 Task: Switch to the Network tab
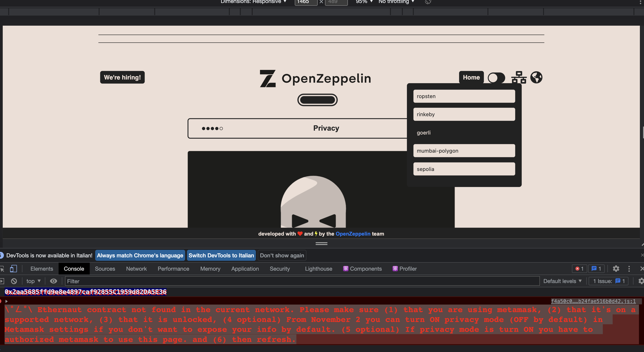pyautogui.click(x=136, y=269)
